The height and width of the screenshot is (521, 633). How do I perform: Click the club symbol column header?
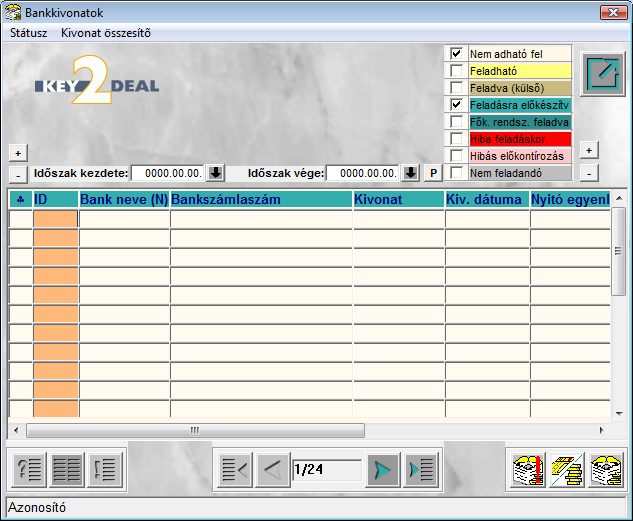(20, 199)
